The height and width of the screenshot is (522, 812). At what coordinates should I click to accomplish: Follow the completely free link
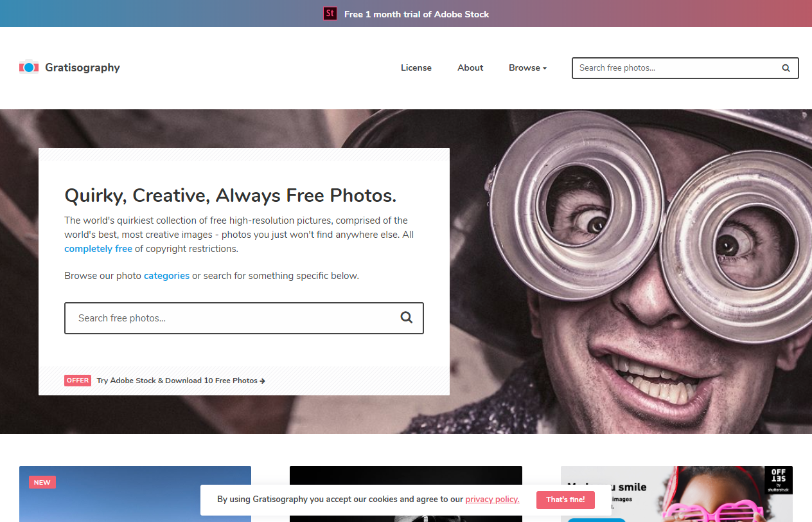[98, 249]
